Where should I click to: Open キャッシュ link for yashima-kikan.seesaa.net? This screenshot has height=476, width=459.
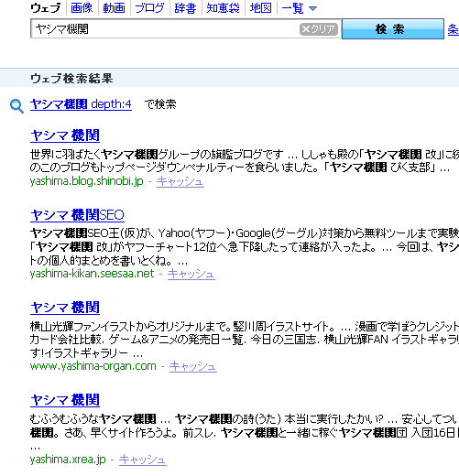coord(191,274)
